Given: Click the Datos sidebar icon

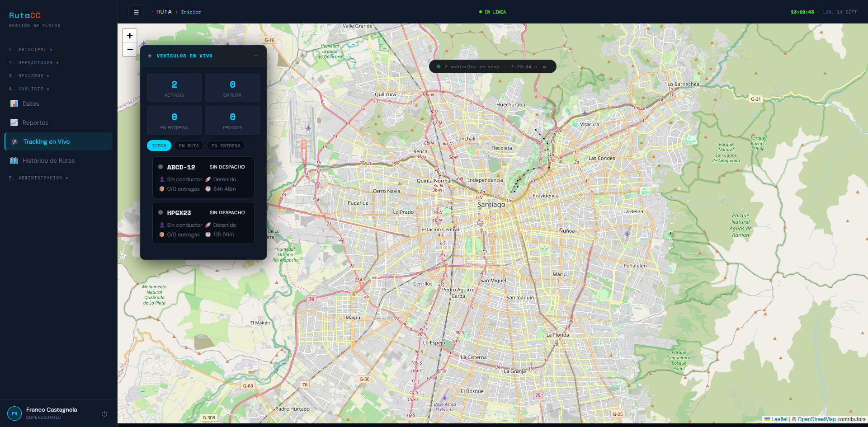Looking at the screenshot, I should point(14,103).
